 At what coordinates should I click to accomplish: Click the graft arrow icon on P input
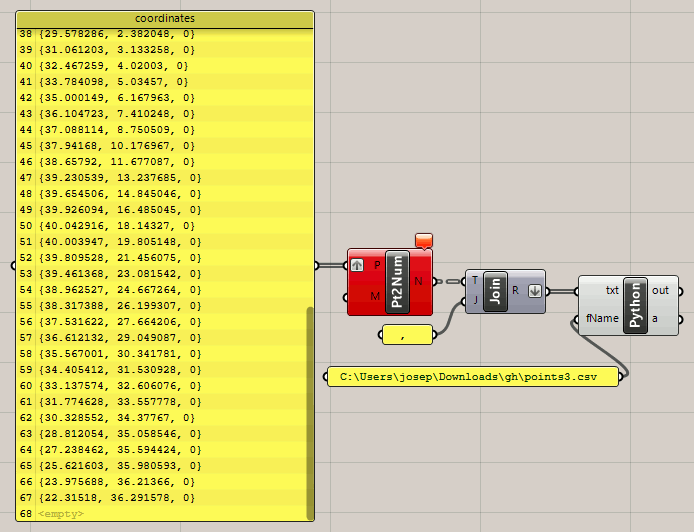357,265
